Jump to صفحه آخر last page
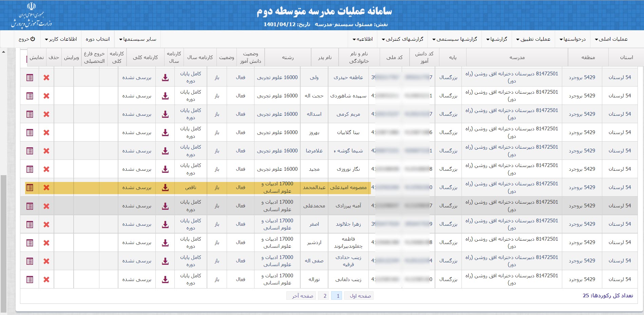 click(301, 296)
